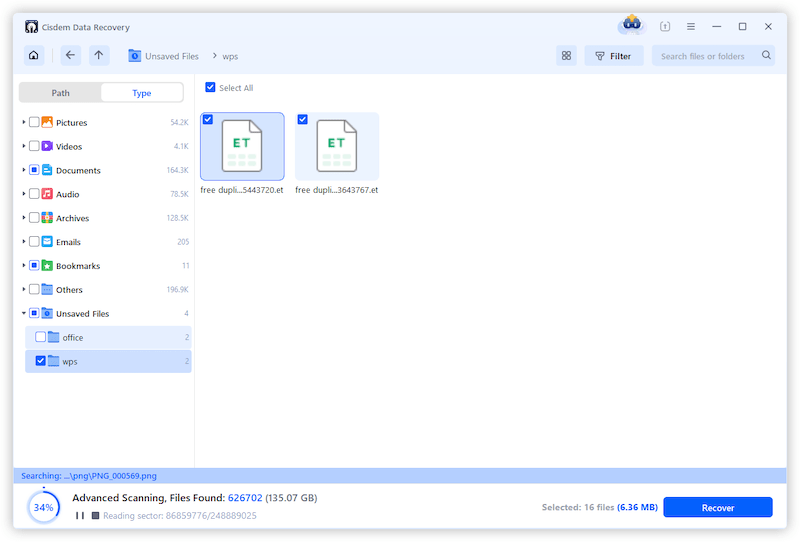Screen dimensions: 800x542
Task: Click the Emails envelope icon
Action: [47, 241]
